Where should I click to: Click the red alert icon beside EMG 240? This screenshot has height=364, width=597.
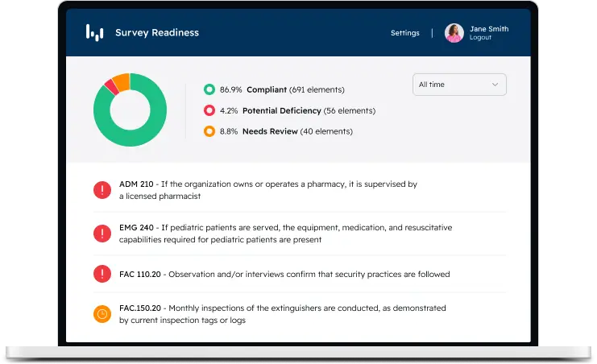pos(102,234)
